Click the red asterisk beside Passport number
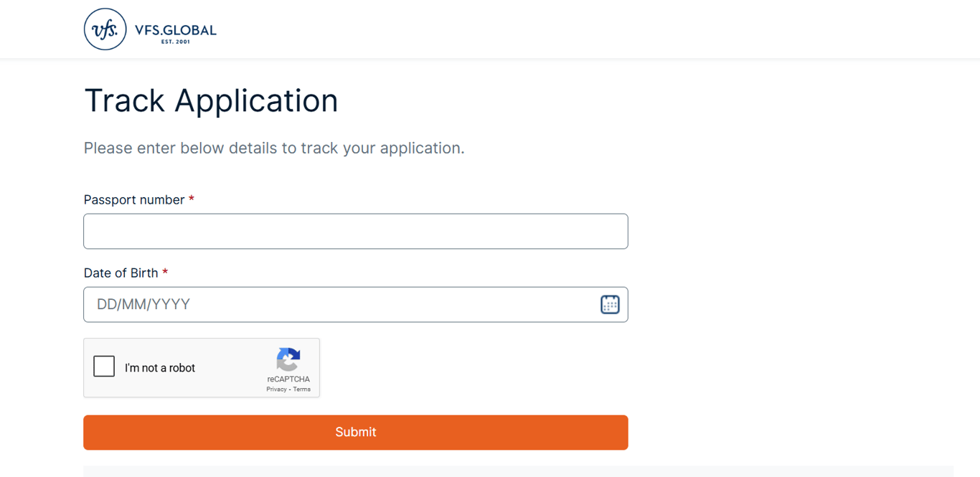The width and height of the screenshot is (980, 477). pos(192,199)
